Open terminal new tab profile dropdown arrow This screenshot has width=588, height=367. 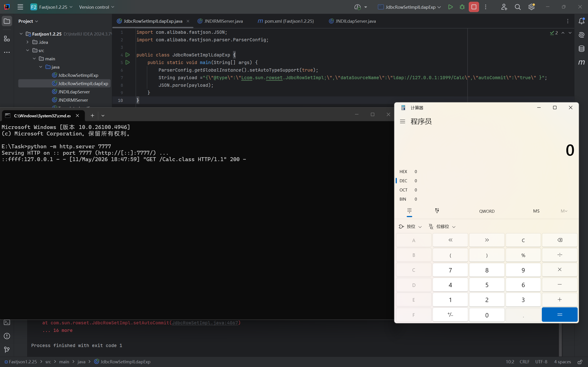click(103, 115)
